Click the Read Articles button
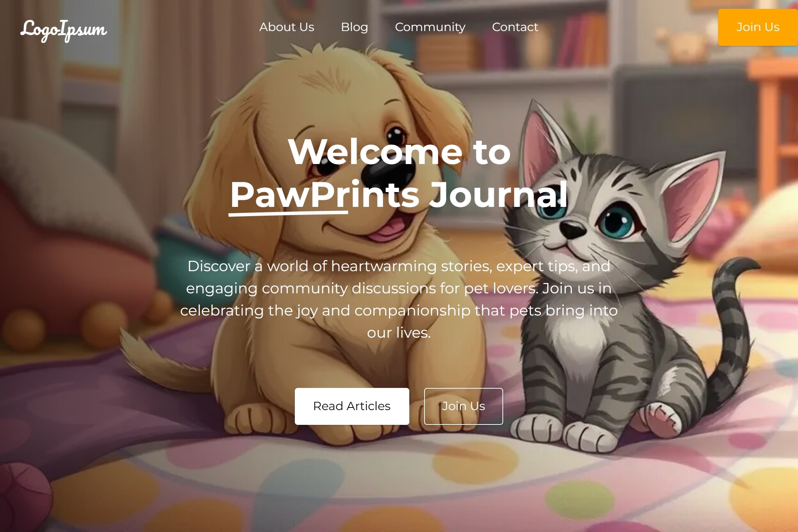Screen dimensions: 798x532 tap(352, 406)
